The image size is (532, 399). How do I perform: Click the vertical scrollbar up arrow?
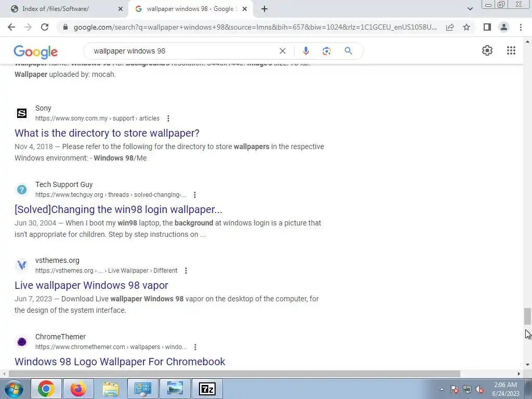click(x=527, y=42)
